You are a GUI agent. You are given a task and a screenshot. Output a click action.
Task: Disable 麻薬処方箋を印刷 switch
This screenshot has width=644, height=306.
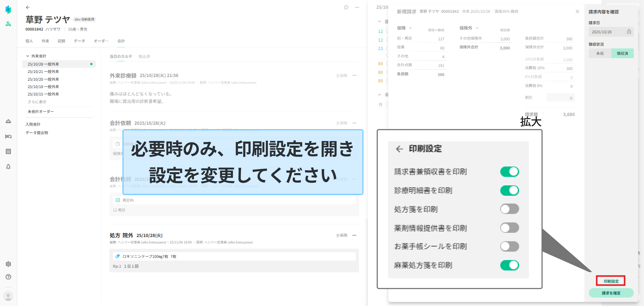(x=509, y=265)
